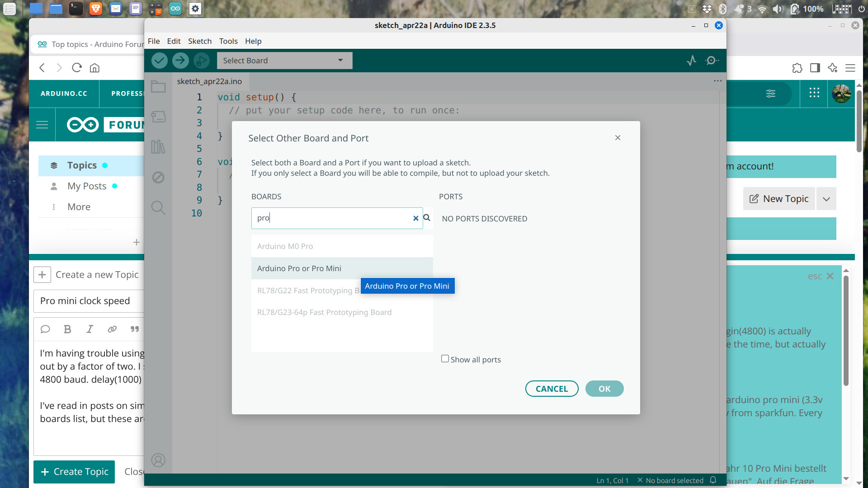Image resolution: width=868 pixels, height=488 pixels.
Task: Open the File menu
Action: tap(154, 41)
